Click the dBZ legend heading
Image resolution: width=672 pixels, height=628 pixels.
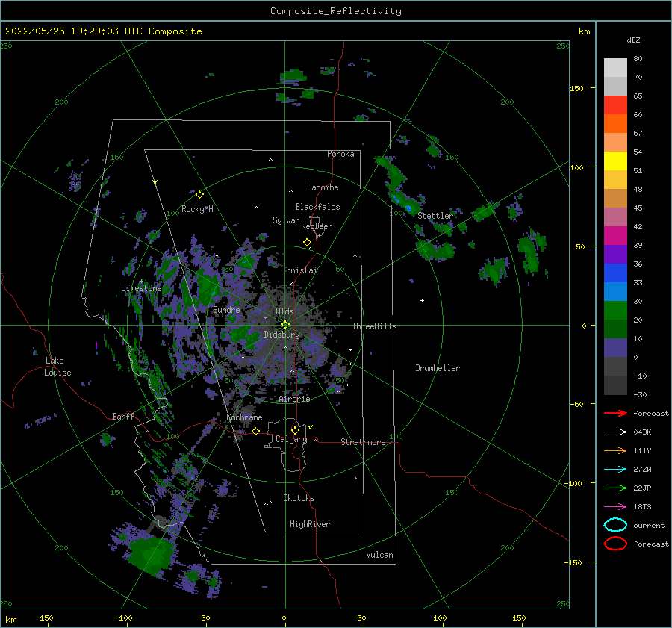(x=633, y=40)
